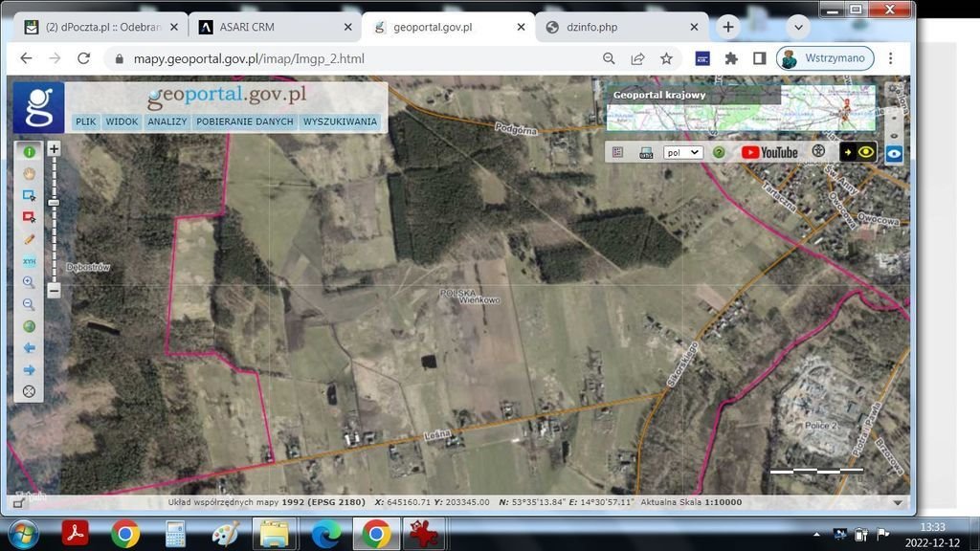This screenshot has height=551, width=980.
Task: Go to previous map view arrow
Action: [x=29, y=348]
